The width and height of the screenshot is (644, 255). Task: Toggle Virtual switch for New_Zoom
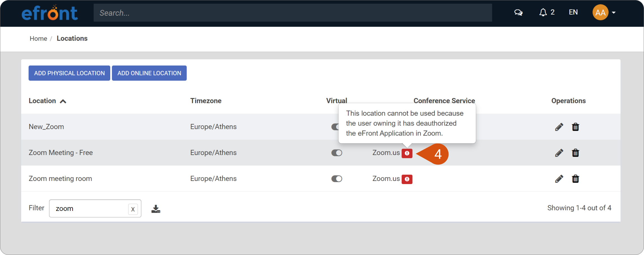coord(335,127)
